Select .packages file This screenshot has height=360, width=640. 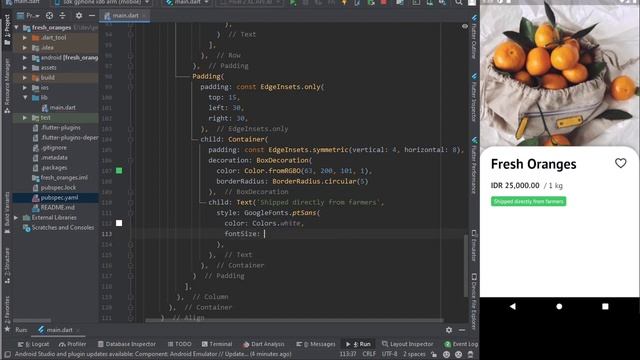tap(49, 167)
